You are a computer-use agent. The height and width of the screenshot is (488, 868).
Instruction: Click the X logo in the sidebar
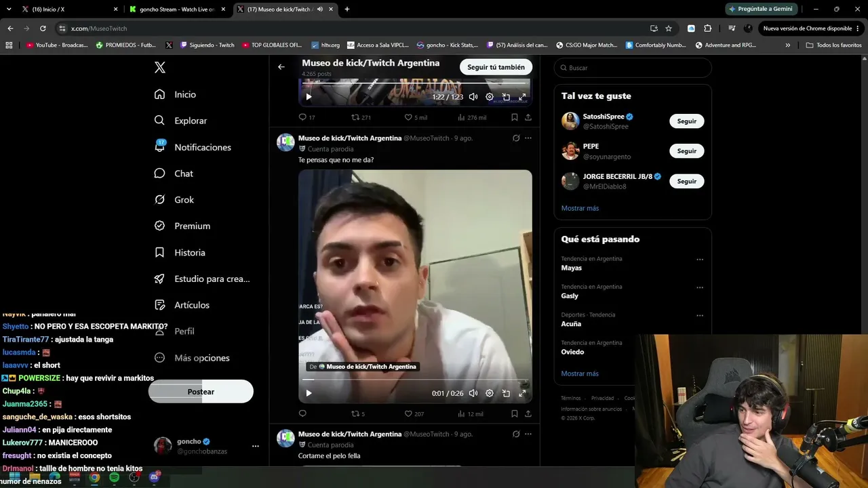(x=160, y=68)
